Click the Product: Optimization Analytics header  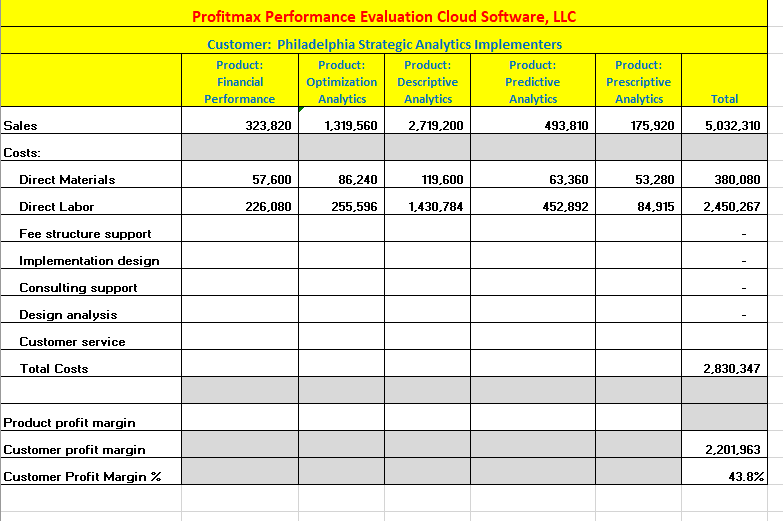point(342,80)
